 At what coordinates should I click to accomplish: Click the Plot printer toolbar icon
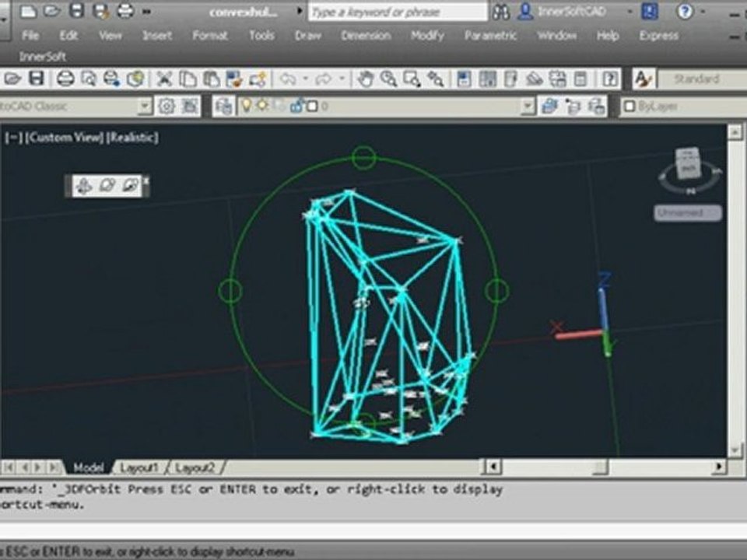point(65,79)
